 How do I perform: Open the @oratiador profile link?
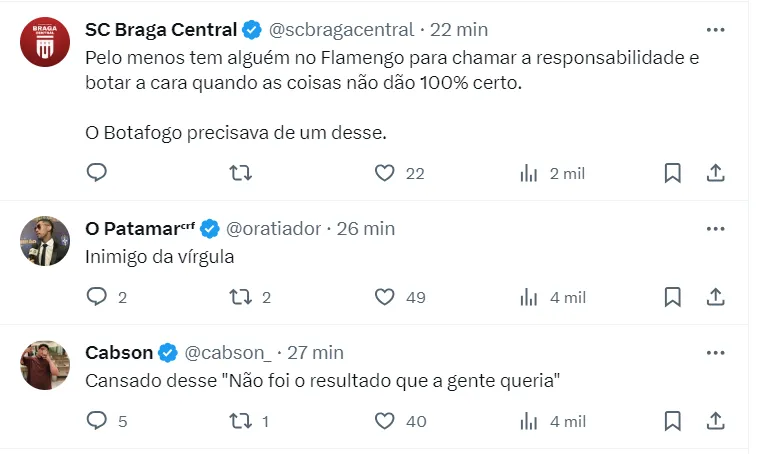pyautogui.click(x=274, y=229)
